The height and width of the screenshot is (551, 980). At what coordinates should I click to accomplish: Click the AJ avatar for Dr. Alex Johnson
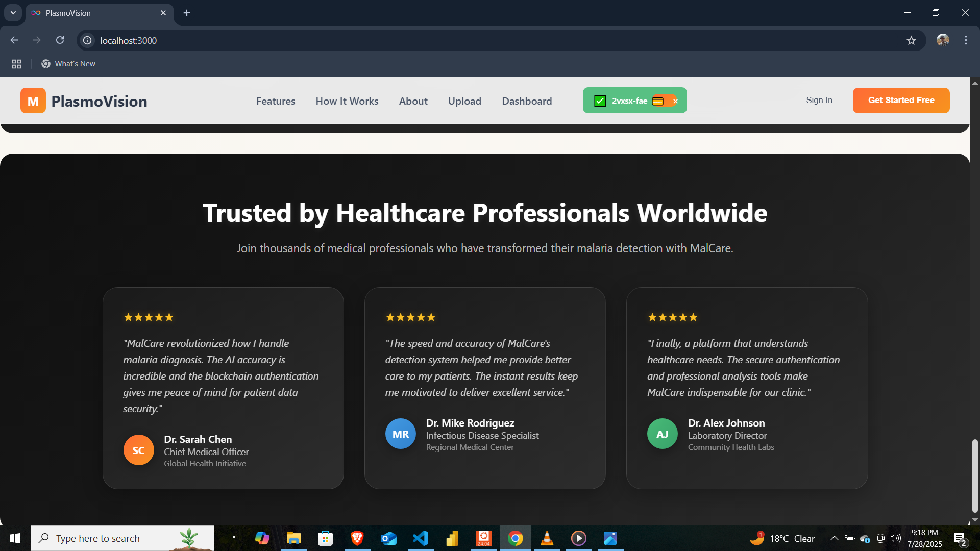pyautogui.click(x=663, y=434)
